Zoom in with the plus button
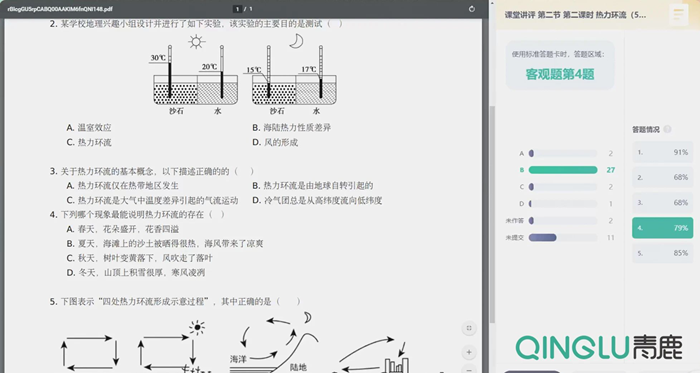The height and width of the screenshot is (373, 700). [469, 352]
